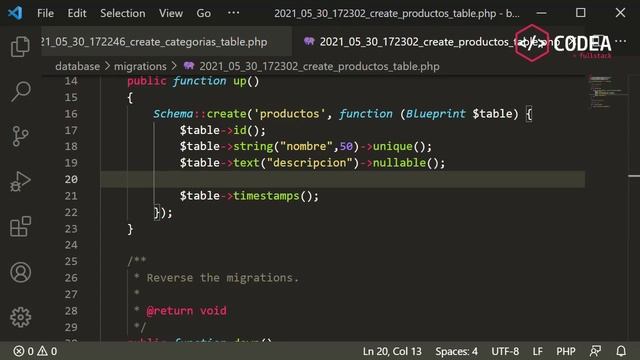Screen dimensions: 640x360
Task: Click 'Reverse the migrations.' comment
Action: point(222,278)
